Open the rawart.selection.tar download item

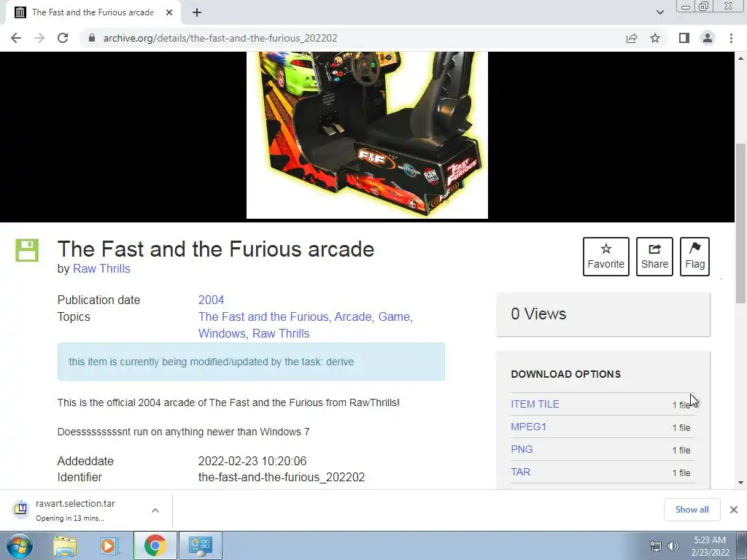click(75, 510)
